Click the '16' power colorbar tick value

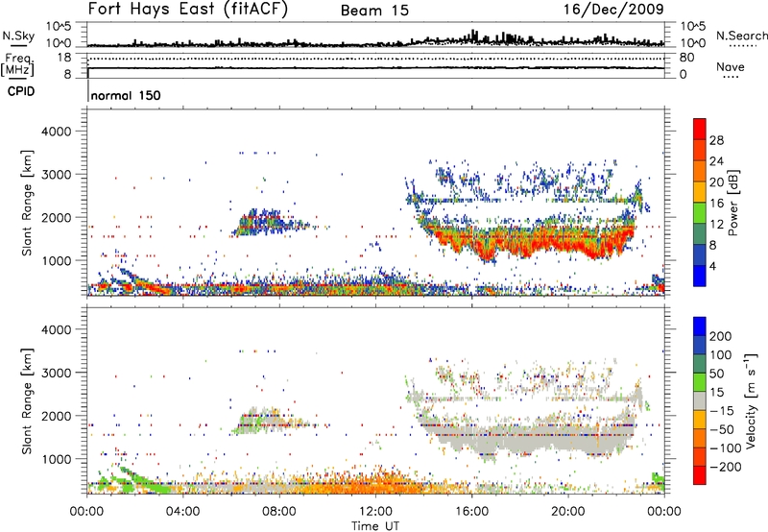click(716, 204)
